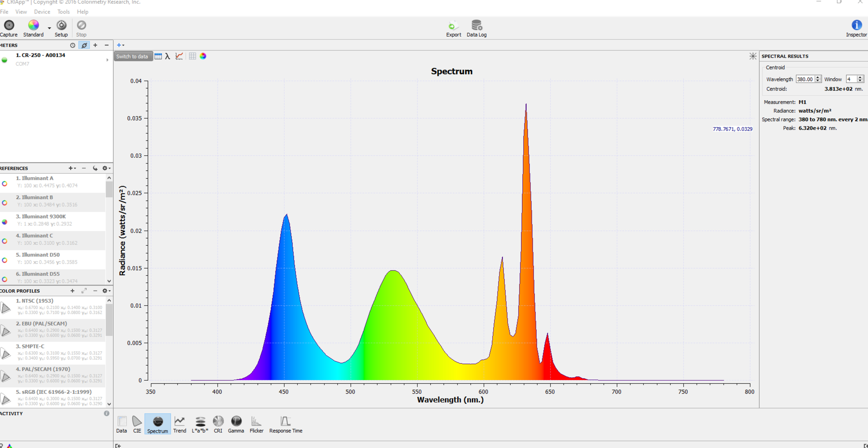Expand the CR-250 meter entry arrow

107,60
